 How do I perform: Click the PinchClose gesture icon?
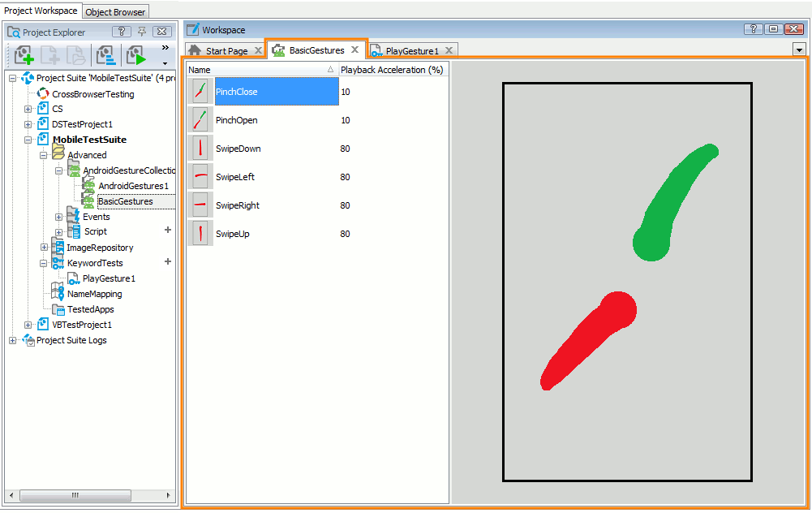200,92
